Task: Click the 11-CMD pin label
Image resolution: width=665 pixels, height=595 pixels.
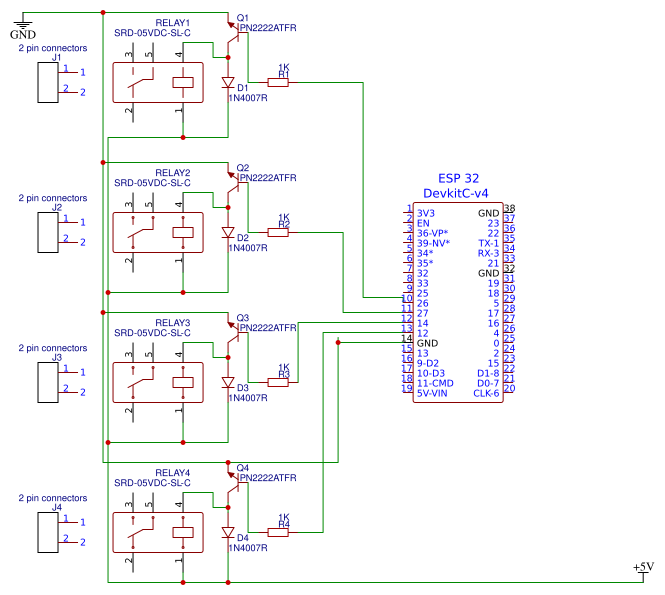Action: coord(435,383)
